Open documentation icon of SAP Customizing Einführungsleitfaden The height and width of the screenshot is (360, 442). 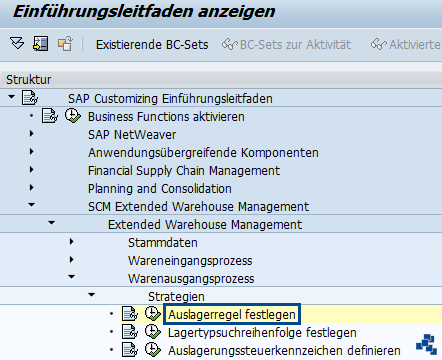[30, 98]
